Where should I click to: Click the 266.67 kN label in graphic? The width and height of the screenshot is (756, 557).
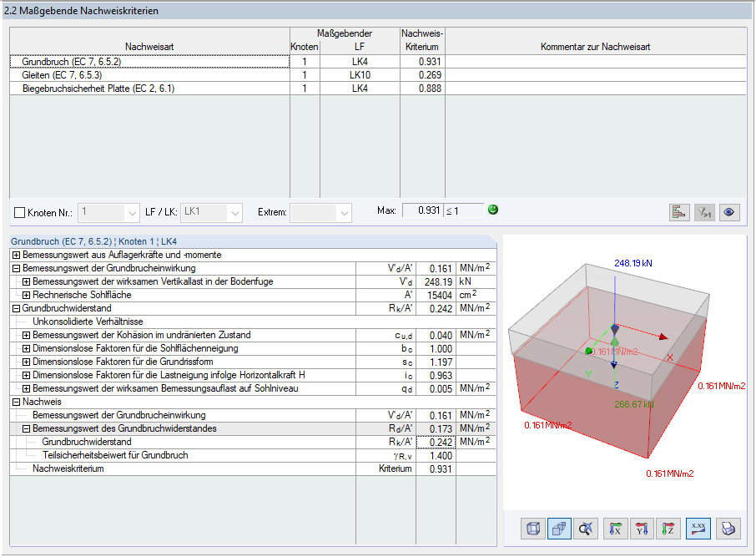634,404
